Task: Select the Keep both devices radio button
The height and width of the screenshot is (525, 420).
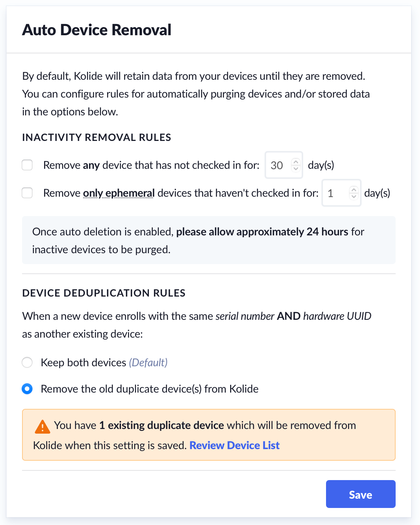Action: tap(27, 362)
